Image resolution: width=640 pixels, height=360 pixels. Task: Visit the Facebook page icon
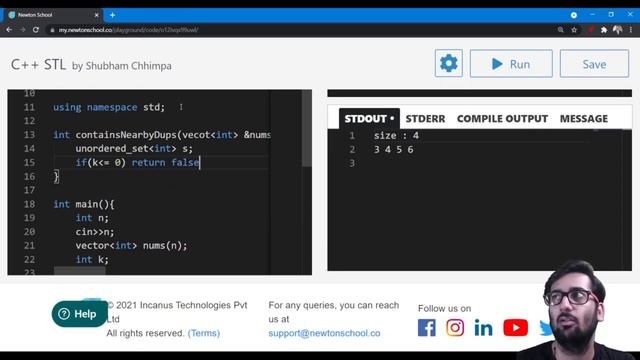coord(427,328)
